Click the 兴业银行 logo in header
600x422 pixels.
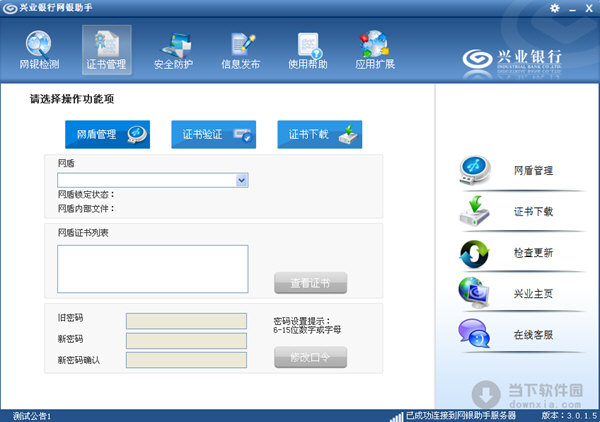[x=512, y=61]
